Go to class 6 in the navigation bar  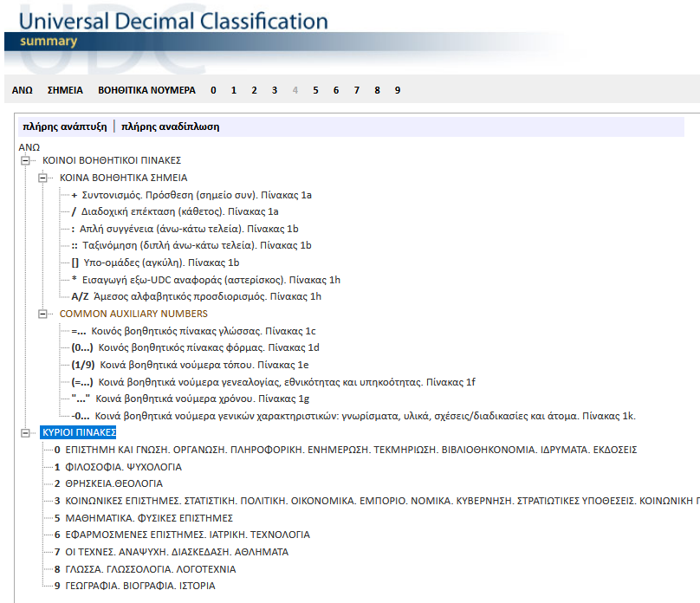pyautogui.click(x=336, y=90)
